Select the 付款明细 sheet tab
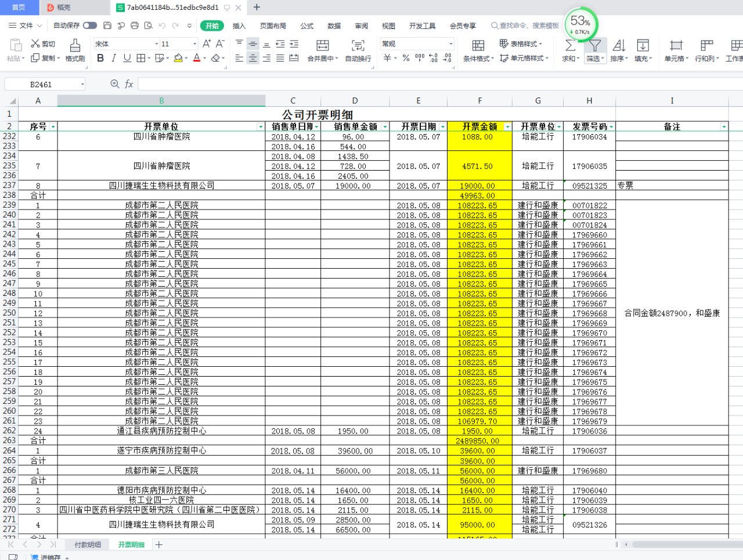Viewport: 743px width, 560px height. pos(88,544)
